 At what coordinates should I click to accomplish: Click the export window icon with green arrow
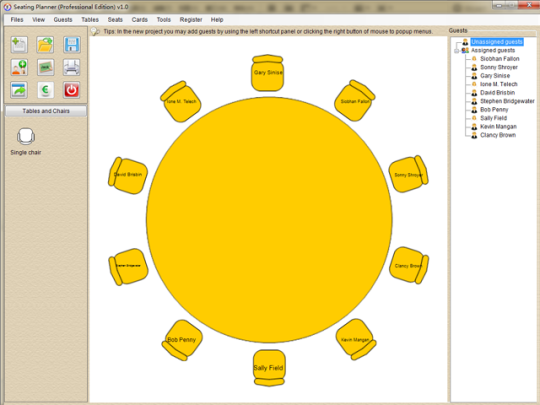19,90
